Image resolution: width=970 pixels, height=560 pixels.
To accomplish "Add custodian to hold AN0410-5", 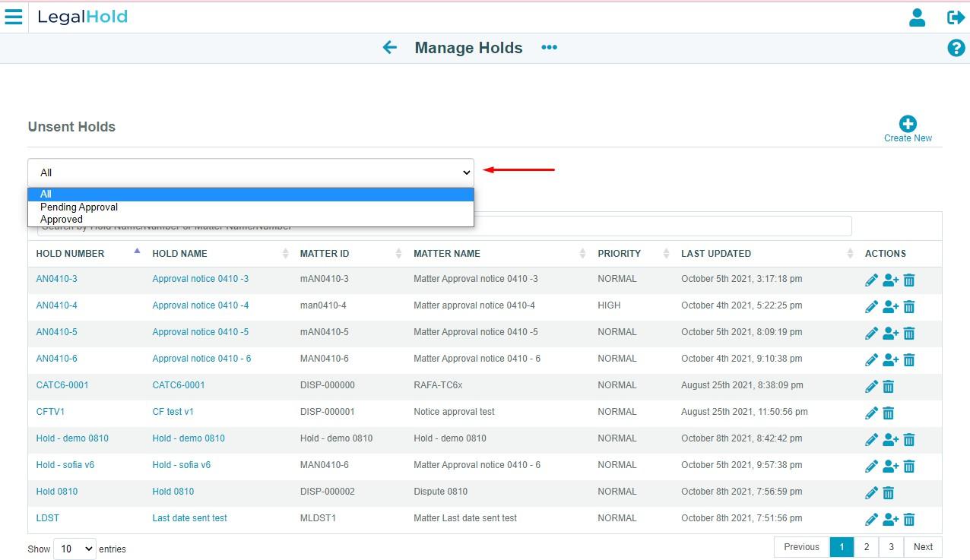I will (x=890, y=334).
